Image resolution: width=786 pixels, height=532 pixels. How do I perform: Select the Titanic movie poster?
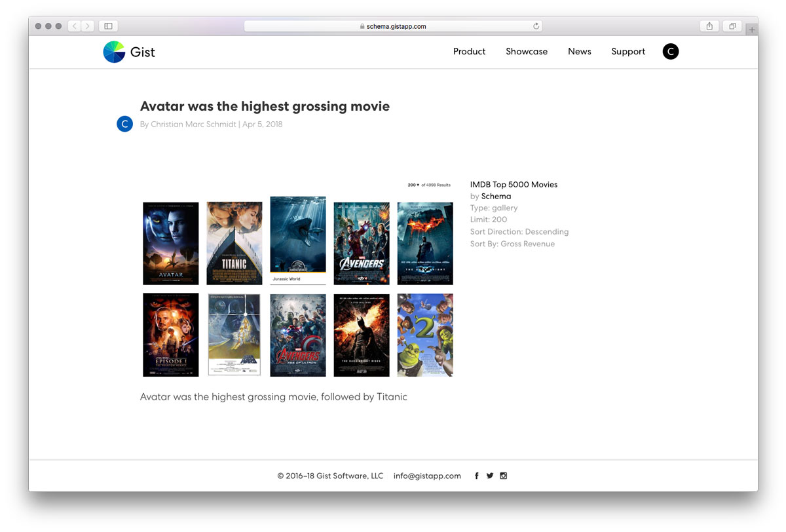click(x=234, y=243)
